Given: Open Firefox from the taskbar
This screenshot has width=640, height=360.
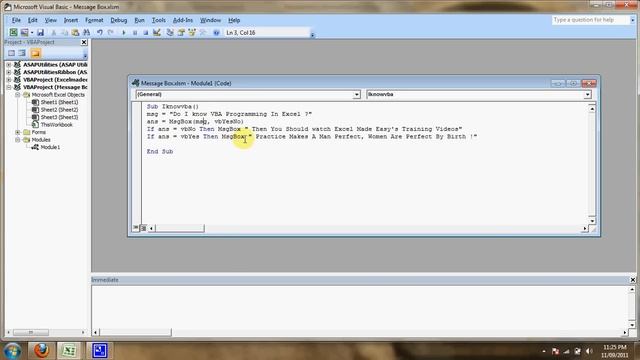Looking at the screenshot, I should pyautogui.click(x=41, y=350).
